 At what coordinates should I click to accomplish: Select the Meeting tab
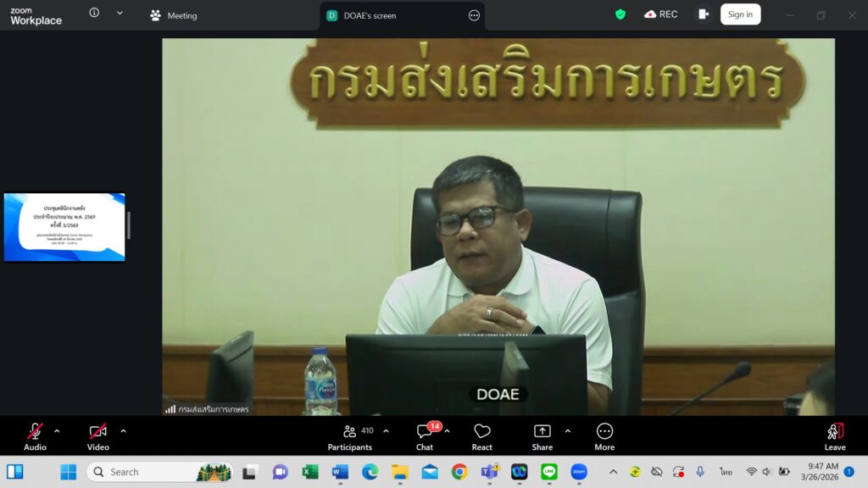(x=174, y=15)
